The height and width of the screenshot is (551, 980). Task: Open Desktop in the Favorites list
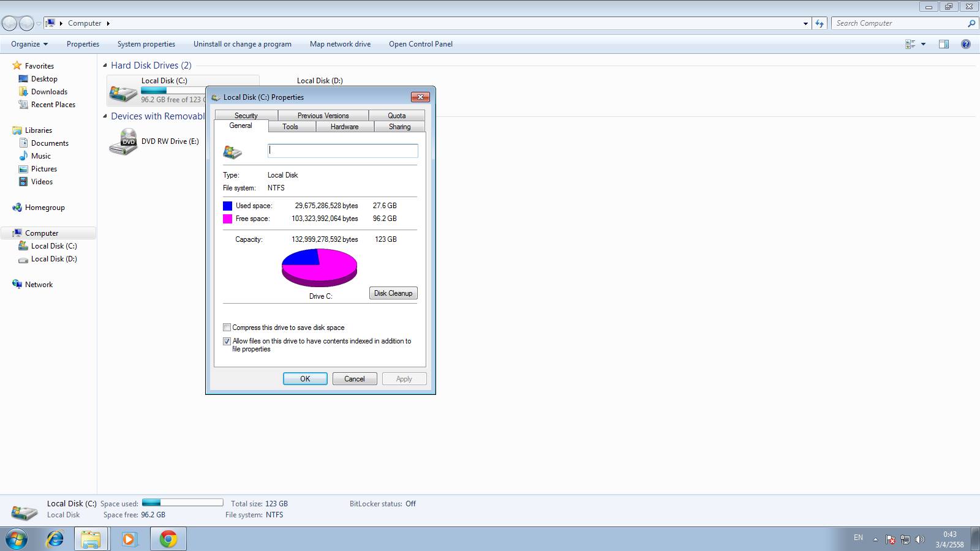click(44, 79)
